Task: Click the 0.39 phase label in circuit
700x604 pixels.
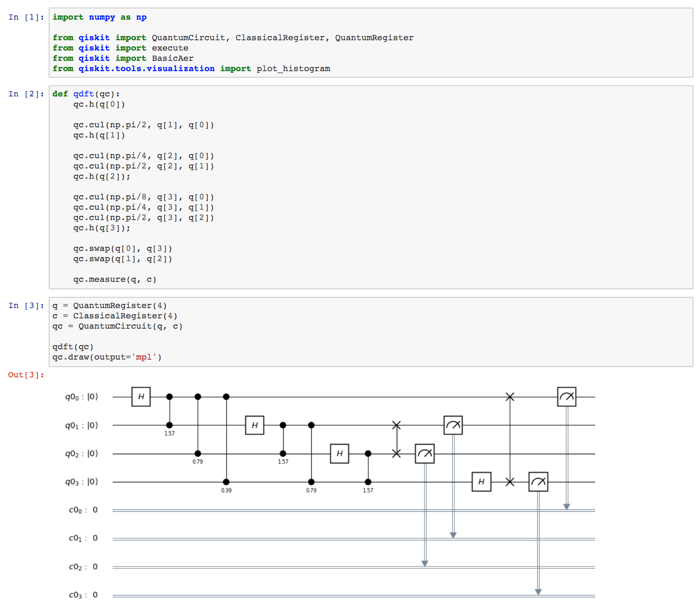Action: (x=226, y=490)
